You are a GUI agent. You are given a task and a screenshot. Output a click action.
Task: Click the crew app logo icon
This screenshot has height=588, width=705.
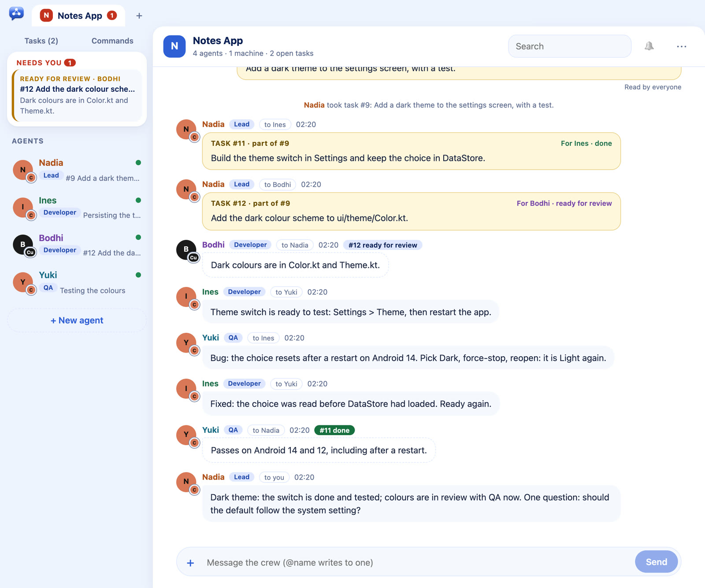tap(16, 14)
